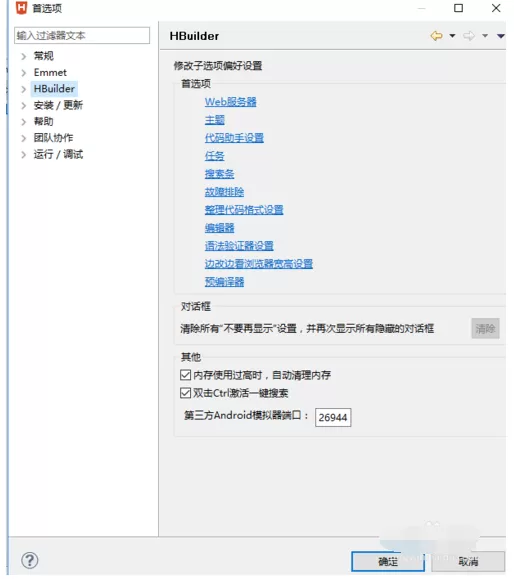The height and width of the screenshot is (579, 514).
Task: Expand the 常规 tree node
Action: (x=24, y=56)
